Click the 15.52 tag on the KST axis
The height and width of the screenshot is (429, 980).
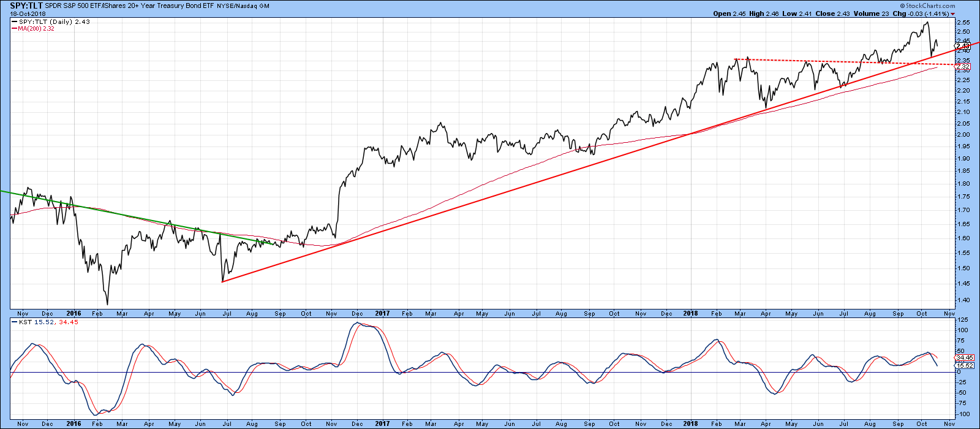tap(963, 366)
